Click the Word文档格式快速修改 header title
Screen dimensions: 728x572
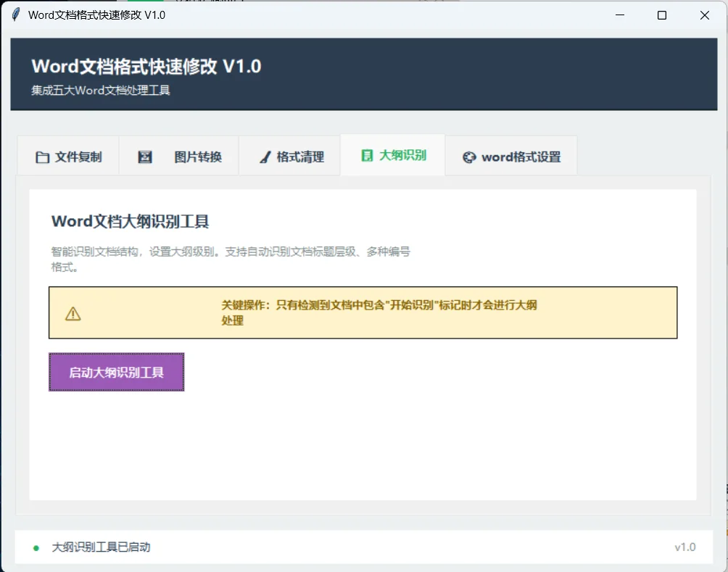click(148, 66)
